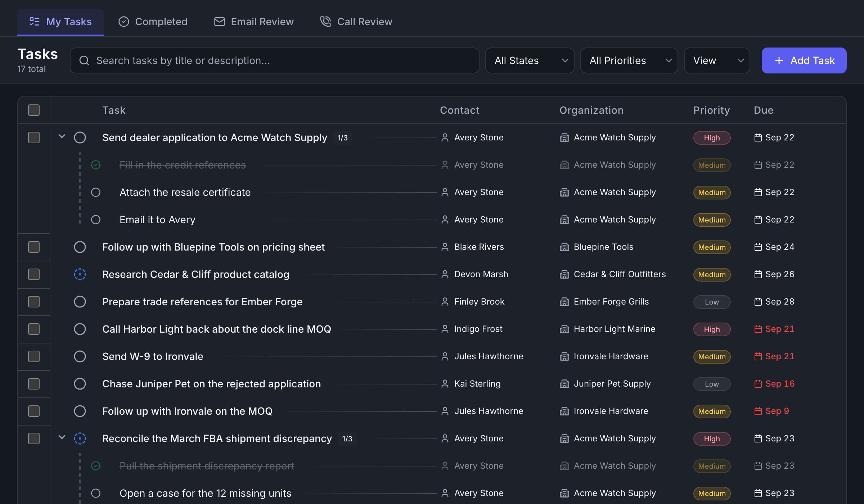Click person icon next to Blake Rivers

tap(445, 247)
